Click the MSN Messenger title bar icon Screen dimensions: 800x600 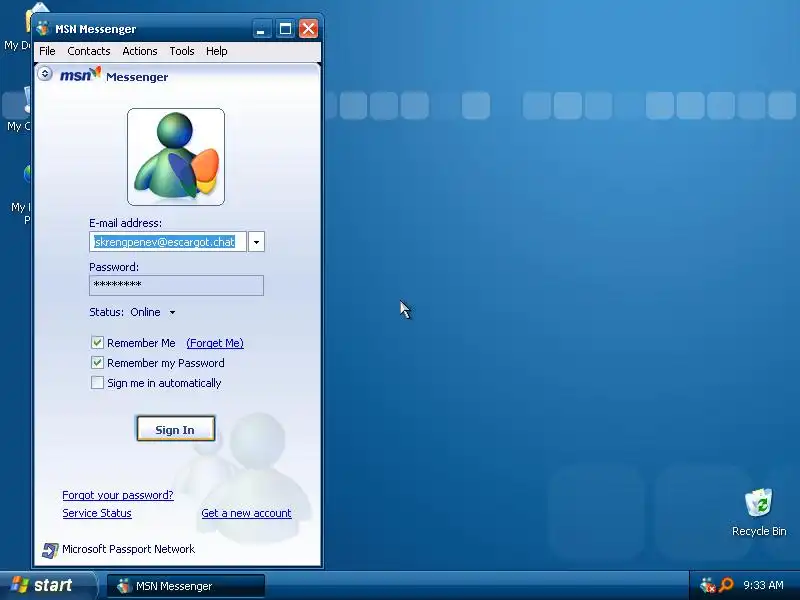(x=43, y=29)
